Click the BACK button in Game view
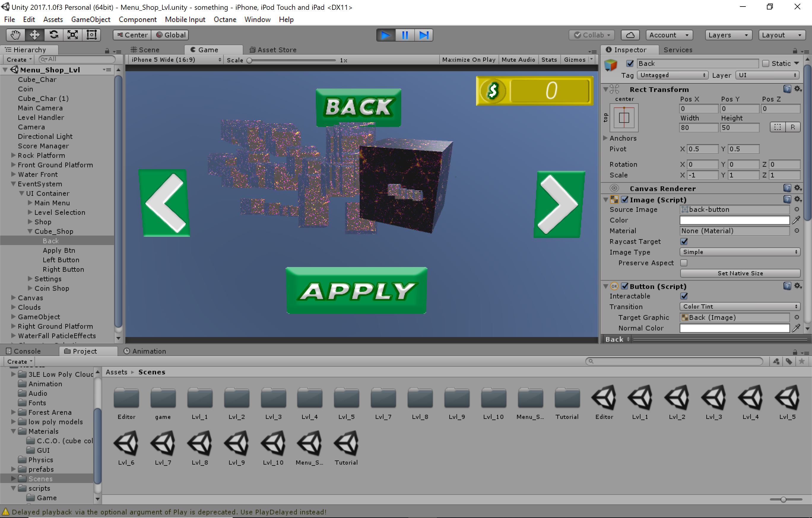The height and width of the screenshot is (518, 812). pyautogui.click(x=359, y=108)
